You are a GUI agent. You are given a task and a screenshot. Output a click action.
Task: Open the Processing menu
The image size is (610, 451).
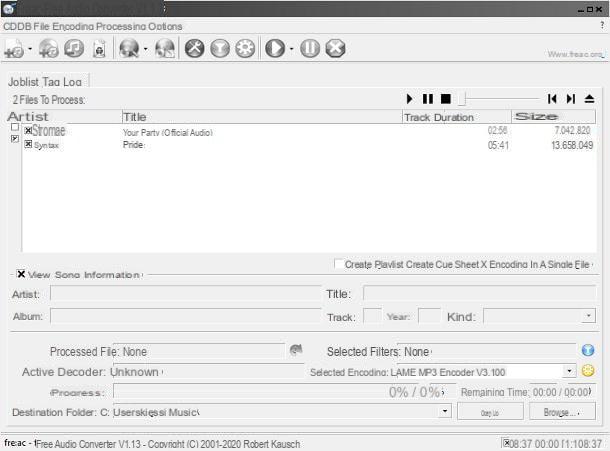pyautogui.click(x=121, y=26)
